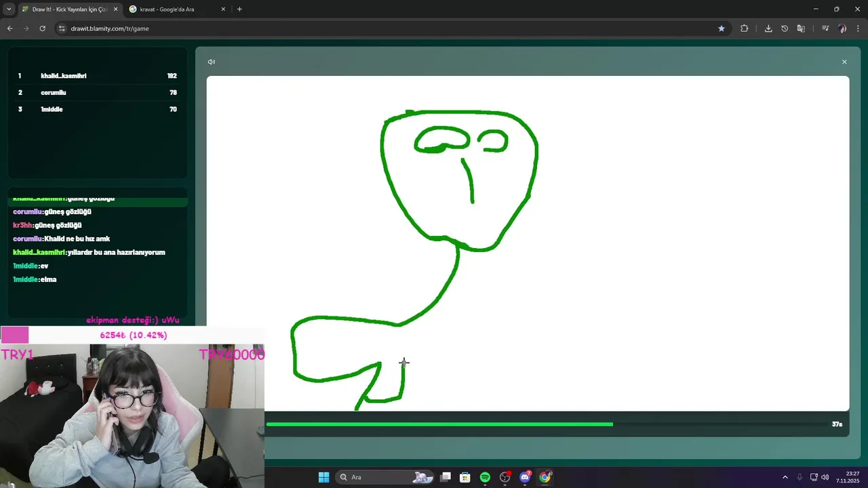
Task: Switch to the Draw It! tab
Action: click(70, 9)
